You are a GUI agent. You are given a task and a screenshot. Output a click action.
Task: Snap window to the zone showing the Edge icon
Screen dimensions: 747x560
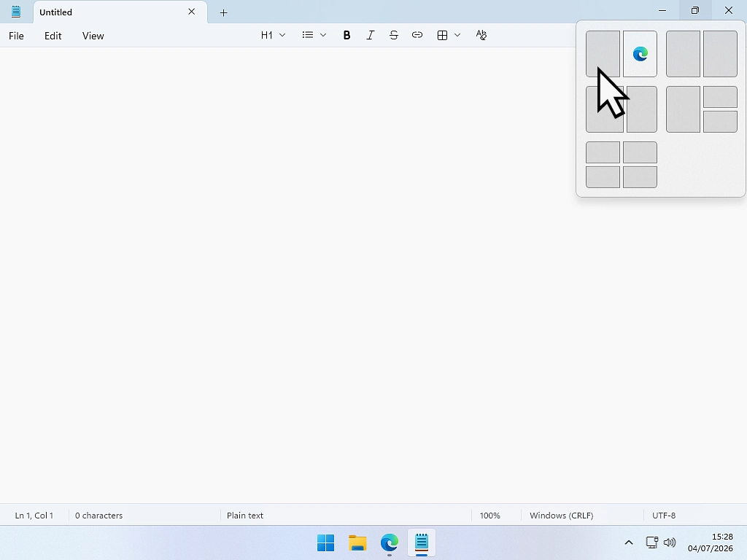[640, 54]
